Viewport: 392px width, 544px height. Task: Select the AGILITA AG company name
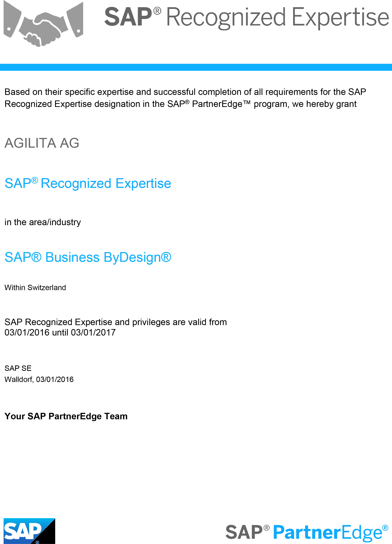(x=42, y=143)
